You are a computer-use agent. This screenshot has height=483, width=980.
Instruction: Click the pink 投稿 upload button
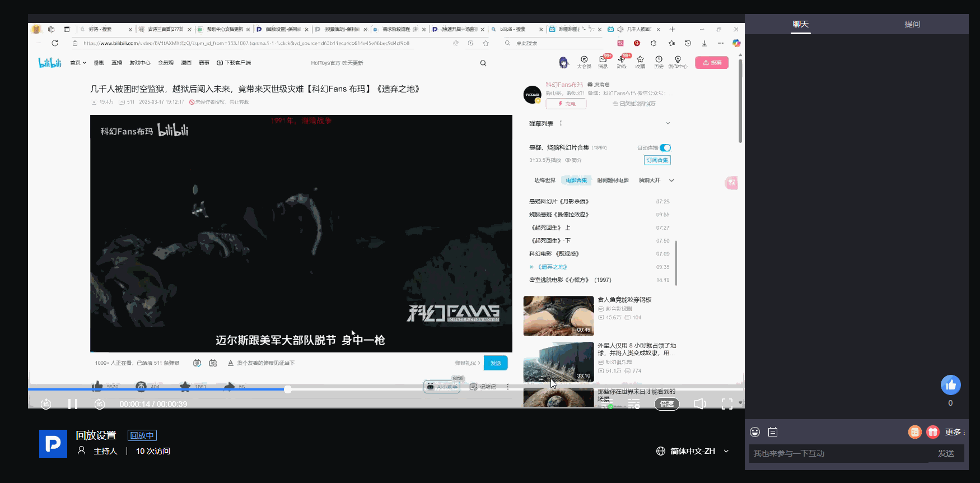(712, 63)
